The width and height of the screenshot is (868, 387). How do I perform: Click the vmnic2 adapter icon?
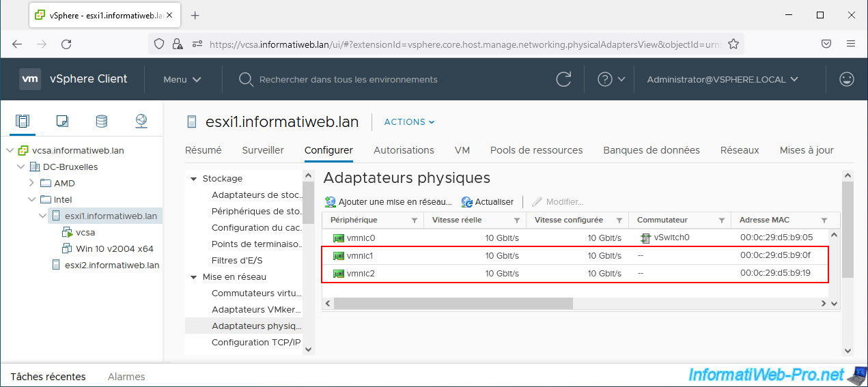point(338,274)
